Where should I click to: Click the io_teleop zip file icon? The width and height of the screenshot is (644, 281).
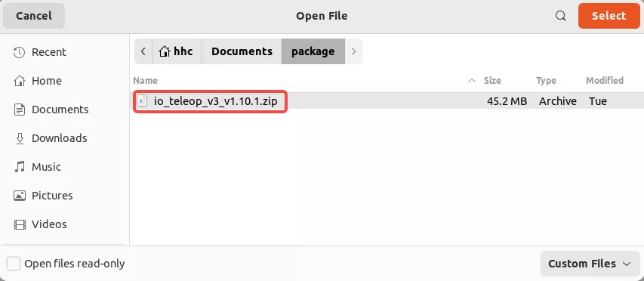point(142,101)
